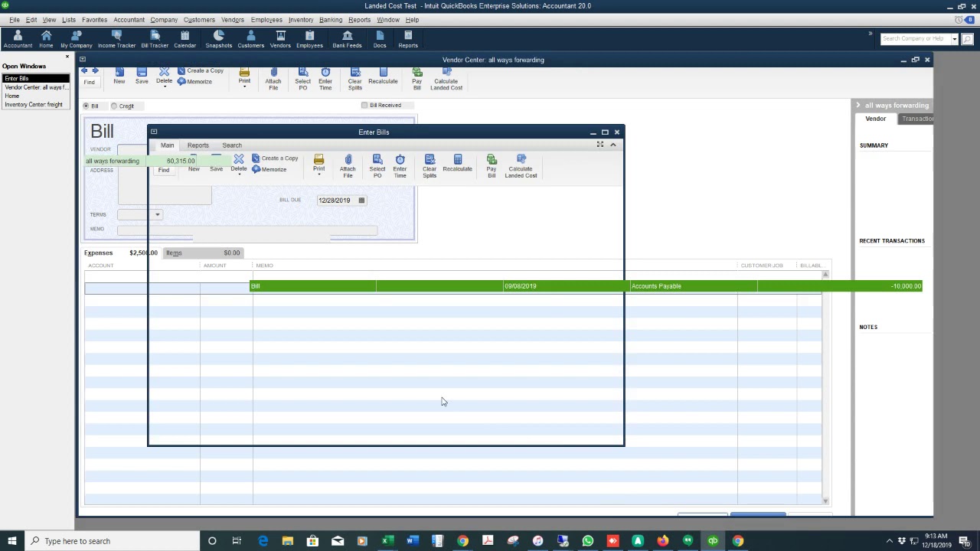Open the Bill Due calendar picker
The image size is (980, 551).
361,201
